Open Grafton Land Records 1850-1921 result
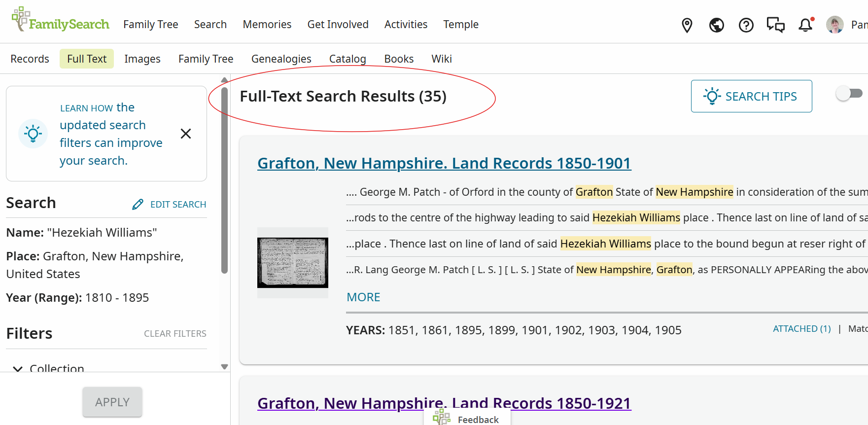Screen dimensions: 868x425 444,403
